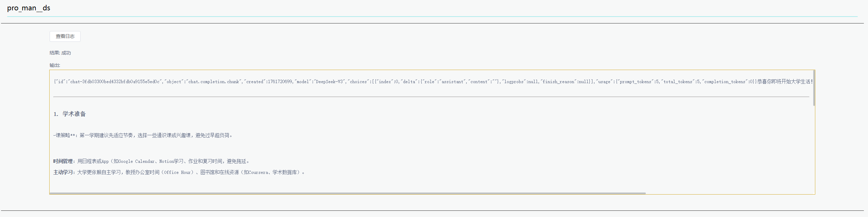Click chat.completion.chunk in the JSON output

[214, 82]
